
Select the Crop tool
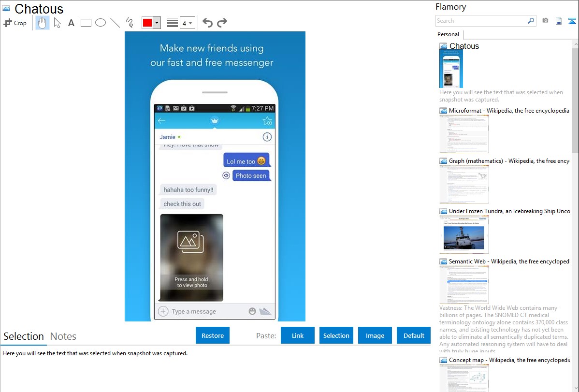tap(15, 23)
